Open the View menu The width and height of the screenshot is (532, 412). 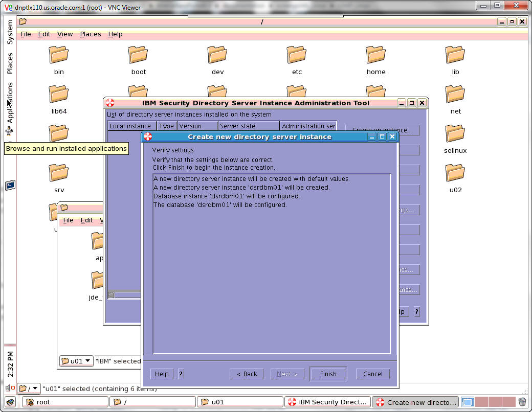point(65,34)
